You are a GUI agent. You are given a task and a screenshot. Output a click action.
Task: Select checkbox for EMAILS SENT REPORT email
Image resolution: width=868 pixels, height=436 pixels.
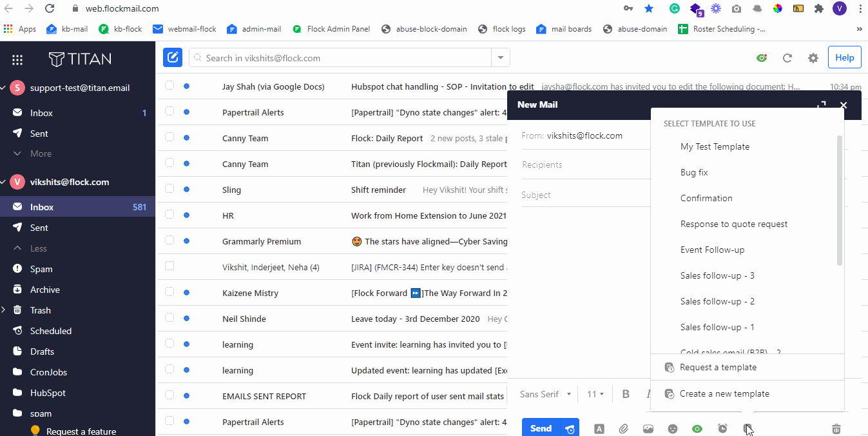[169, 395]
